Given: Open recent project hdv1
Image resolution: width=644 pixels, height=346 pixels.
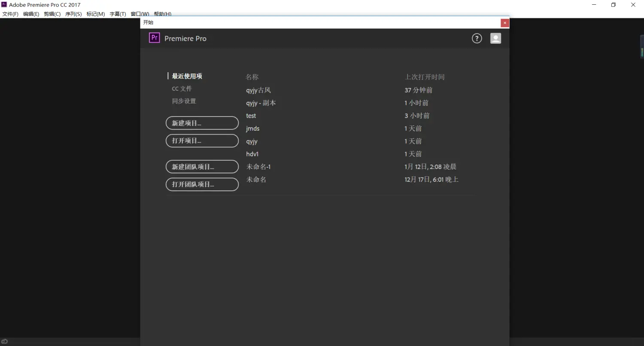Looking at the screenshot, I should point(252,154).
